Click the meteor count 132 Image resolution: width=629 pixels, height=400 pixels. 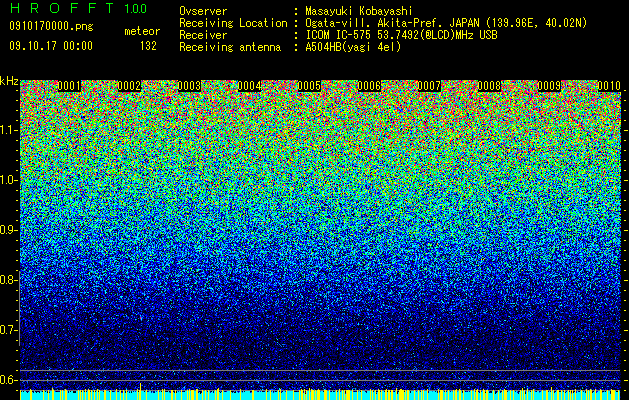pos(148,46)
